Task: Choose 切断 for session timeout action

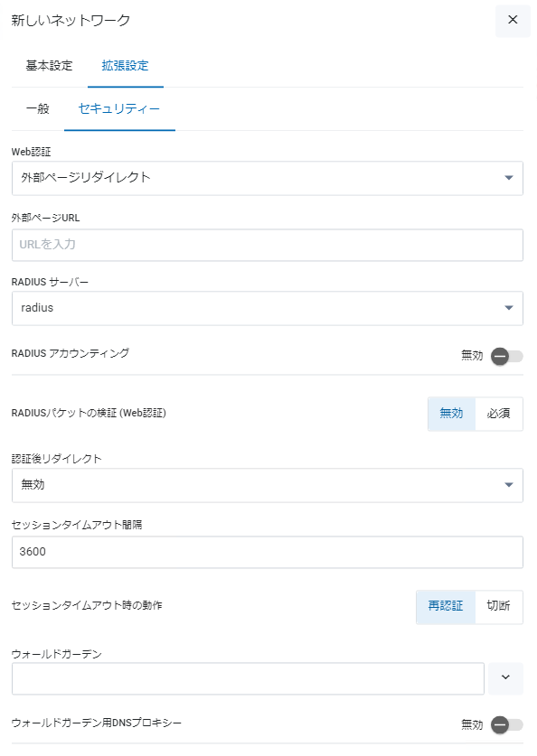Action: [499, 607]
